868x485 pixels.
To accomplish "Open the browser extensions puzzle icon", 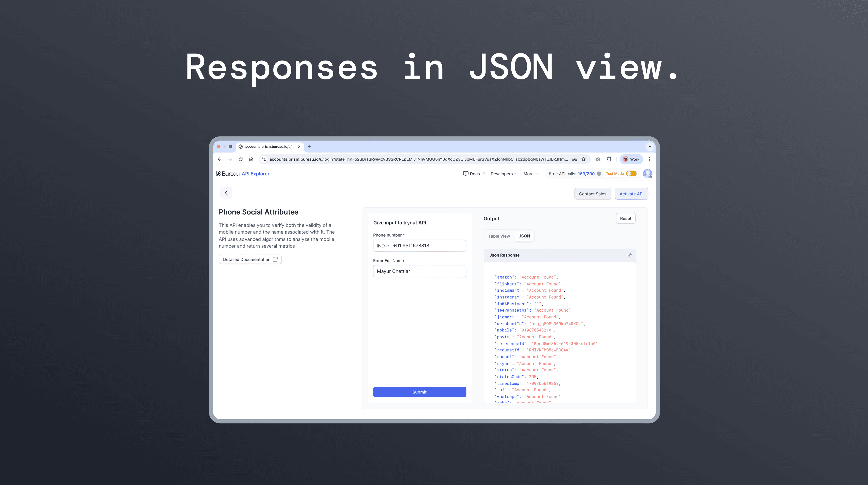I will coord(608,159).
